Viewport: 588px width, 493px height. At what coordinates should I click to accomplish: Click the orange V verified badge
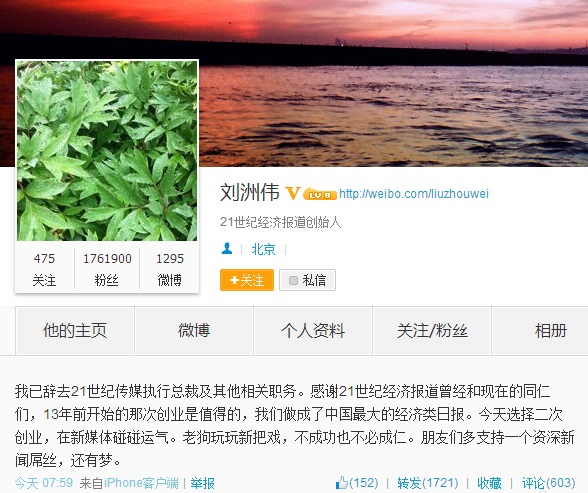point(292,193)
